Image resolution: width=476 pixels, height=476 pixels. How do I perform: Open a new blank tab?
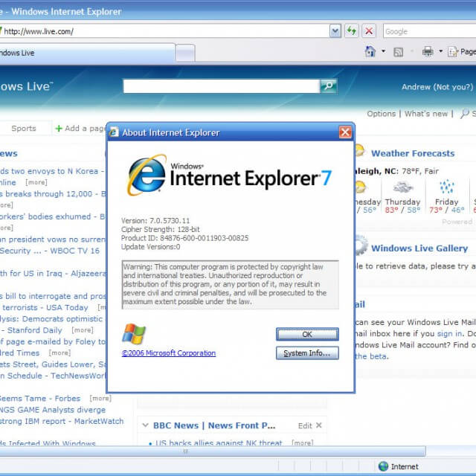click(x=185, y=54)
